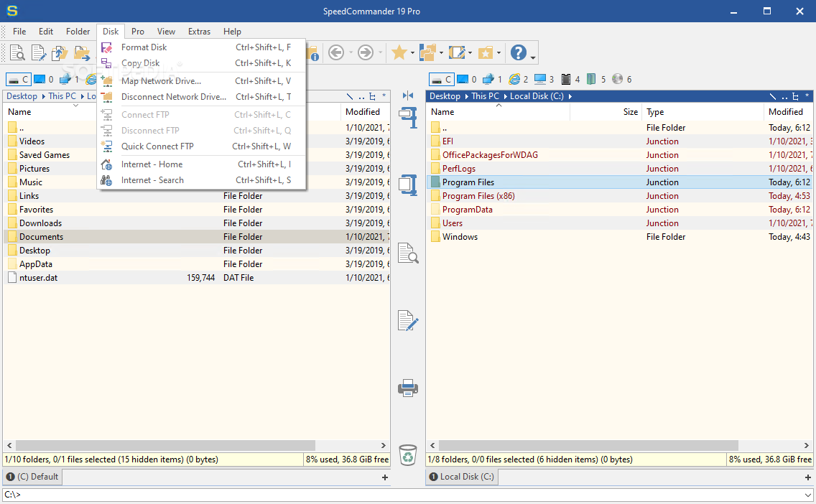Choose Internet - Search menu entry

(x=201, y=180)
